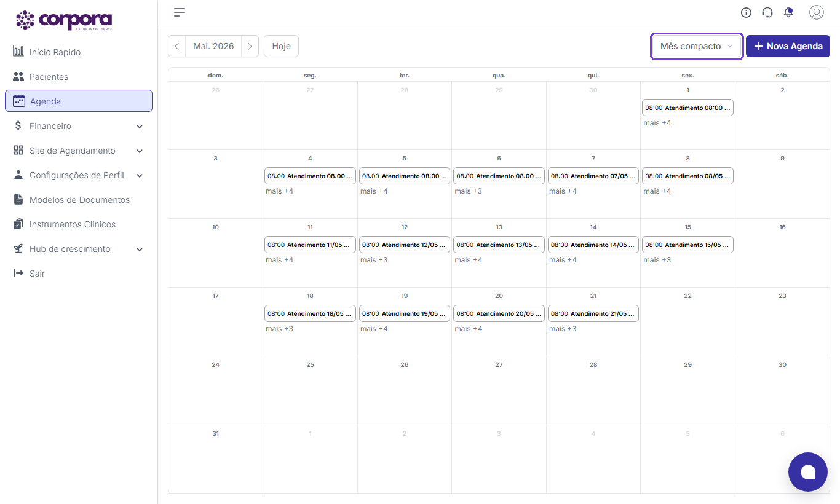Click the Mai. 2026 month label
This screenshot has height=504, width=840.
(213, 46)
